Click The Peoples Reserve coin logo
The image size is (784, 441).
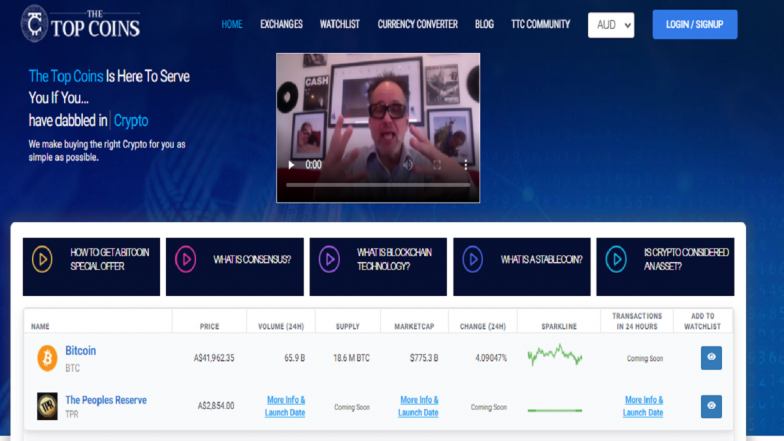point(47,406)
